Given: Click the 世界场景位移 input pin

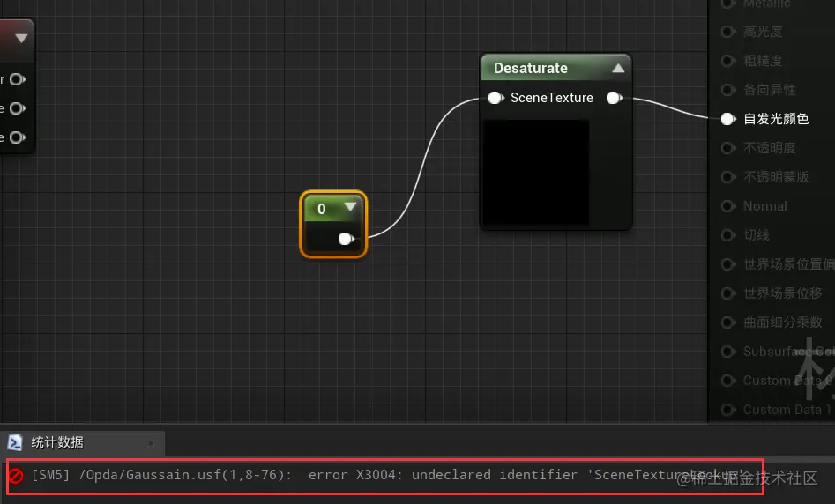Looking at the screenshot, I should tap(728, 293).
